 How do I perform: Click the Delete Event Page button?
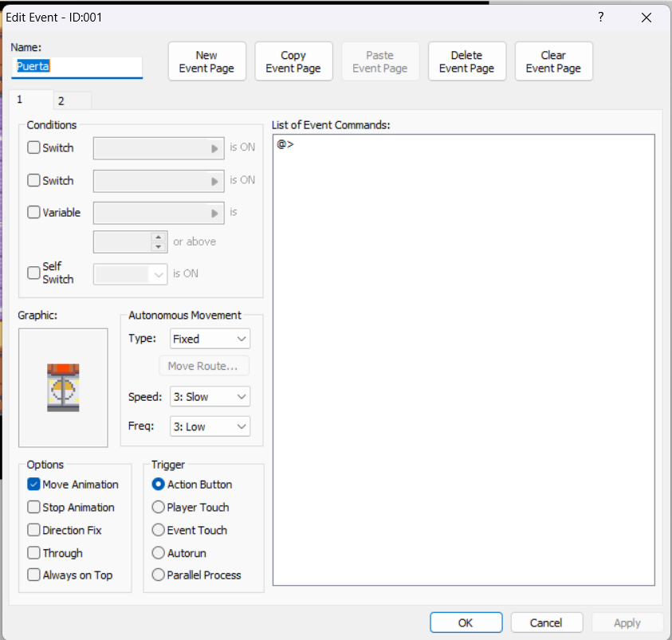pos(466,61)
